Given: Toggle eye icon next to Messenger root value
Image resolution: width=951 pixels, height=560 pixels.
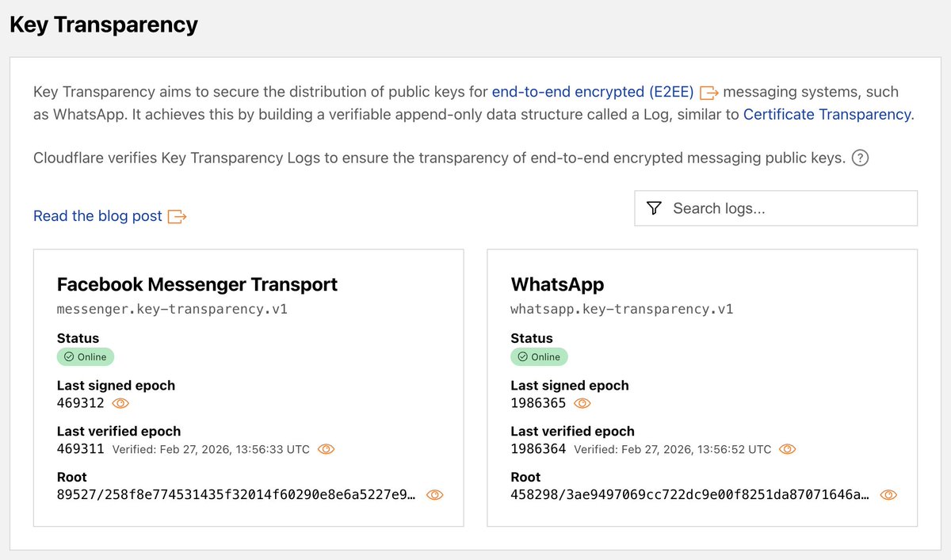Looking at the screenshot, I should pos(434,494).
